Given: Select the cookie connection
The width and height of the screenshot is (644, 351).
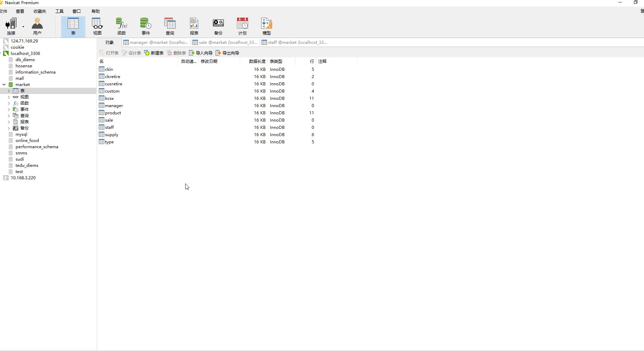Looking at the screenshot, I should [x=17, y=47].
